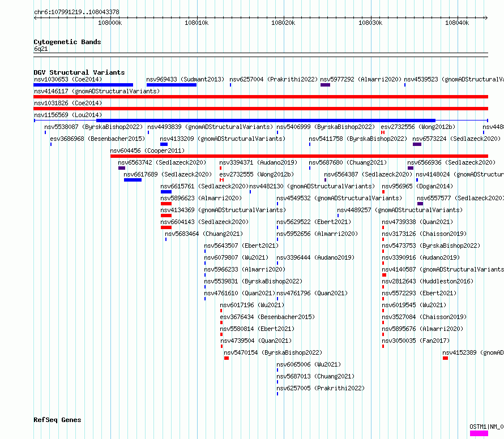The width and height of the screenshot is (504, 439).
Task: Open variant nsv956965 (Dogan2014)
Action: point(417,186)
